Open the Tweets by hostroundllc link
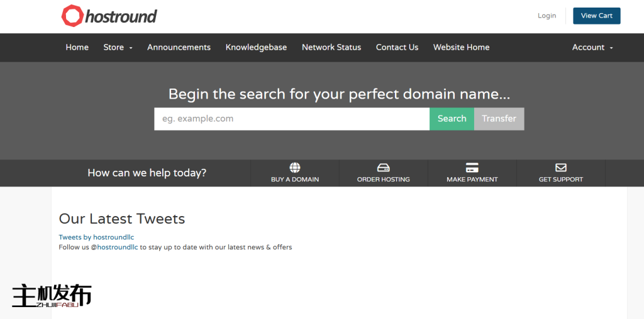Viewport: 644px width, 319px height. (x=96, y=237)
